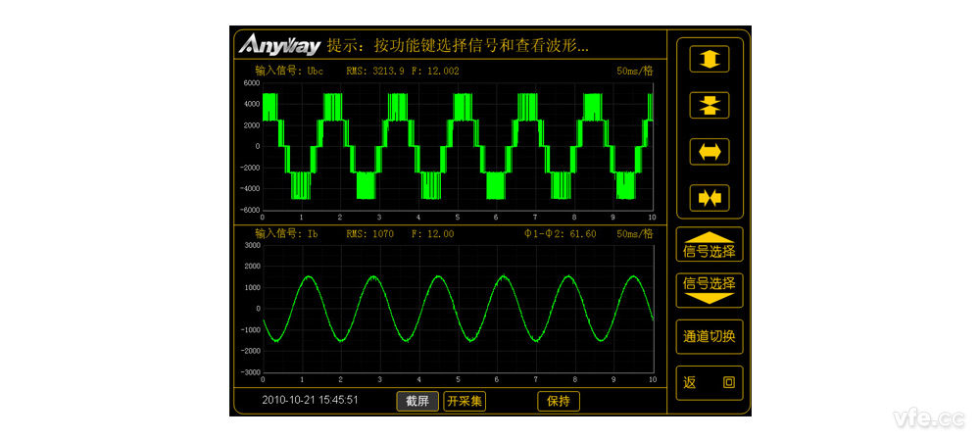Click the AnyWay logo
This screenshot has width=980, height=441.
coord(278,46)
